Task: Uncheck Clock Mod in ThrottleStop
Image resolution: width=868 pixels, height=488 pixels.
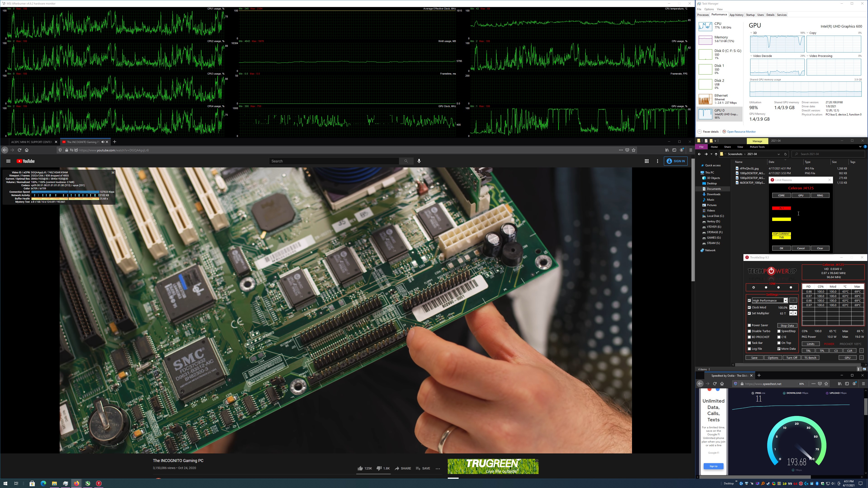Action: [749, 307]
